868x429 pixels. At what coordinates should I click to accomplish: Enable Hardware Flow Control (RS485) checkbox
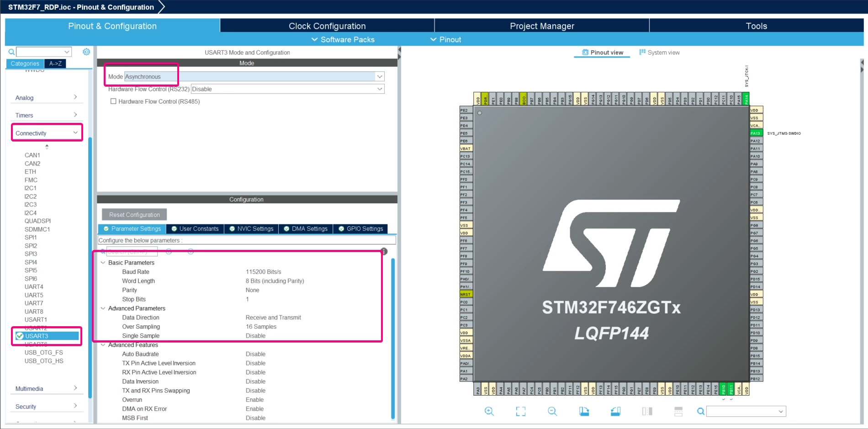(x=113, y=101)
